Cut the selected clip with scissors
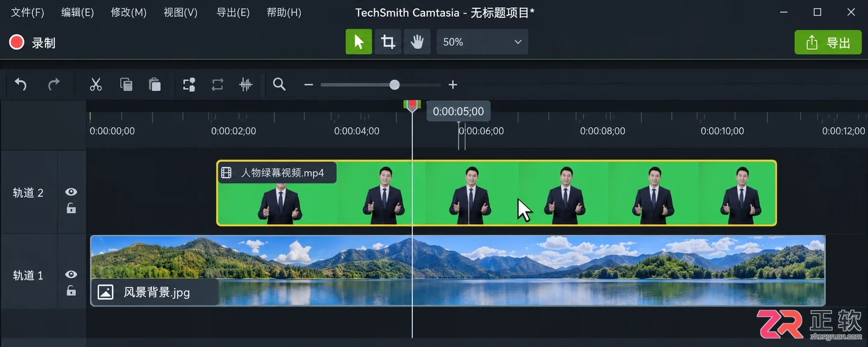Screen dimensions: 868x347 [95, 84]
